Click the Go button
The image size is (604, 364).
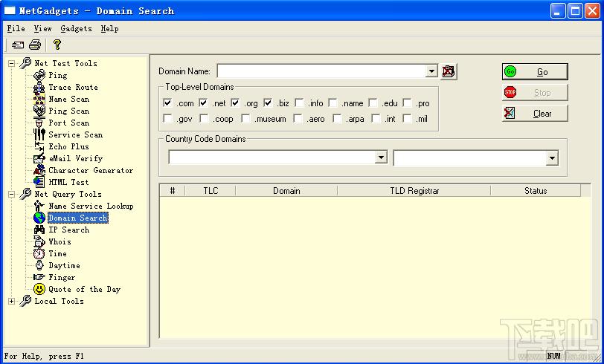pos(535,72)
